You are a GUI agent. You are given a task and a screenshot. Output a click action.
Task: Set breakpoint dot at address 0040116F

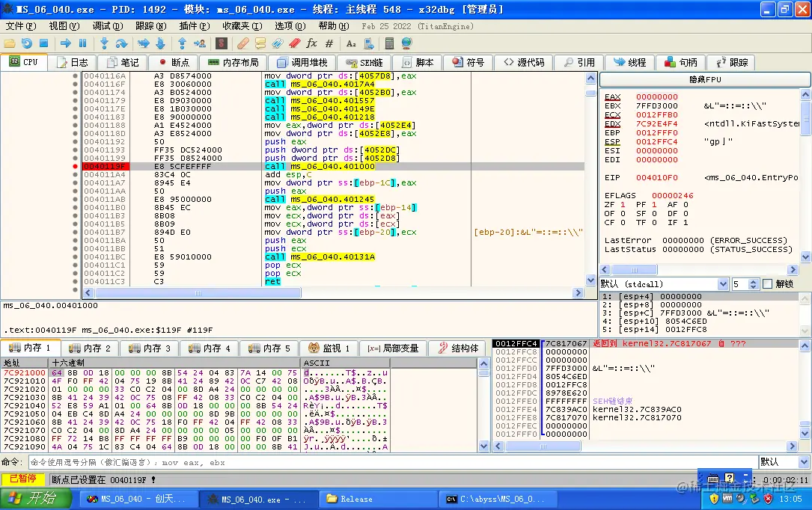tap(75, 85)
